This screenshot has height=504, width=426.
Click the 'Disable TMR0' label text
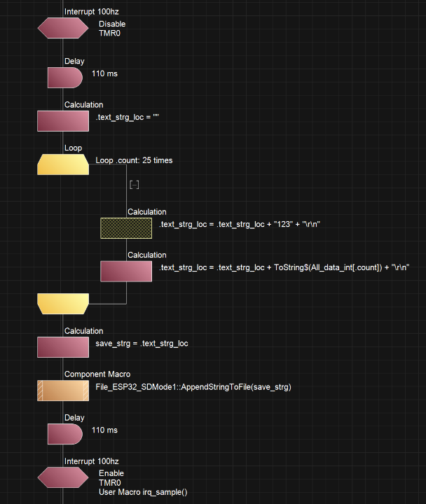pos(112,29)
